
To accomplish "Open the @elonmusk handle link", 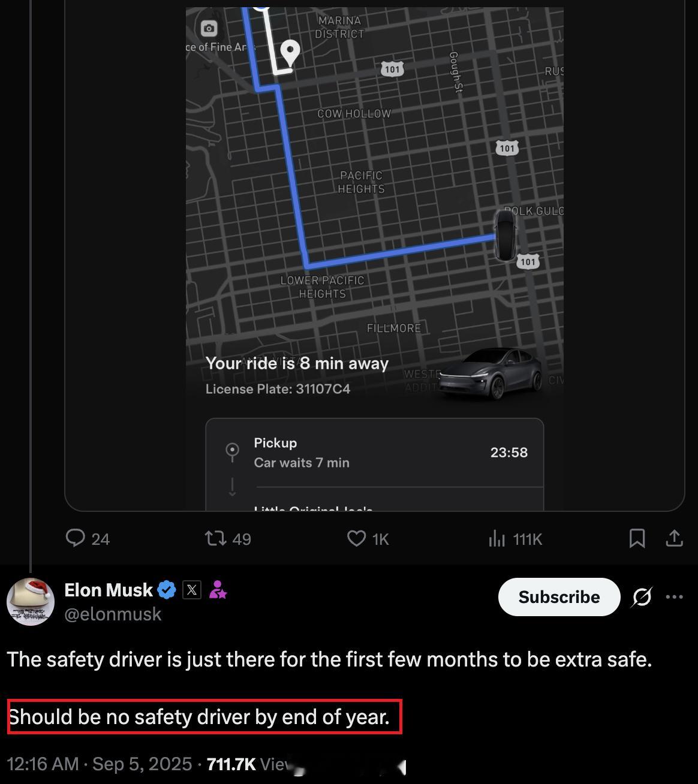I will [x=113, y=614].
